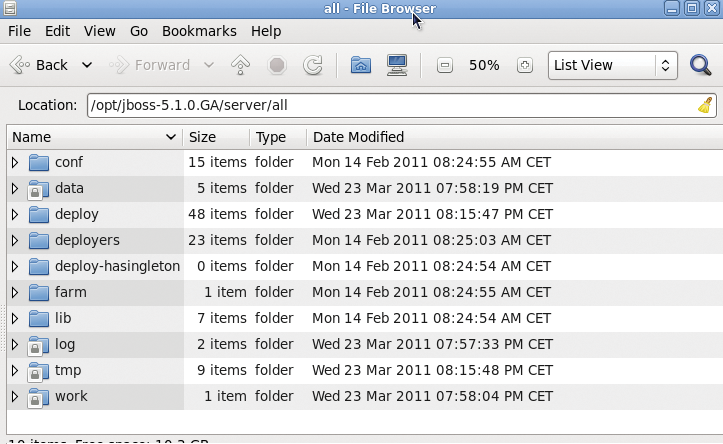The image size is (723, 444).
Task: Sort by the Type column header
Action: coord(278,137)
